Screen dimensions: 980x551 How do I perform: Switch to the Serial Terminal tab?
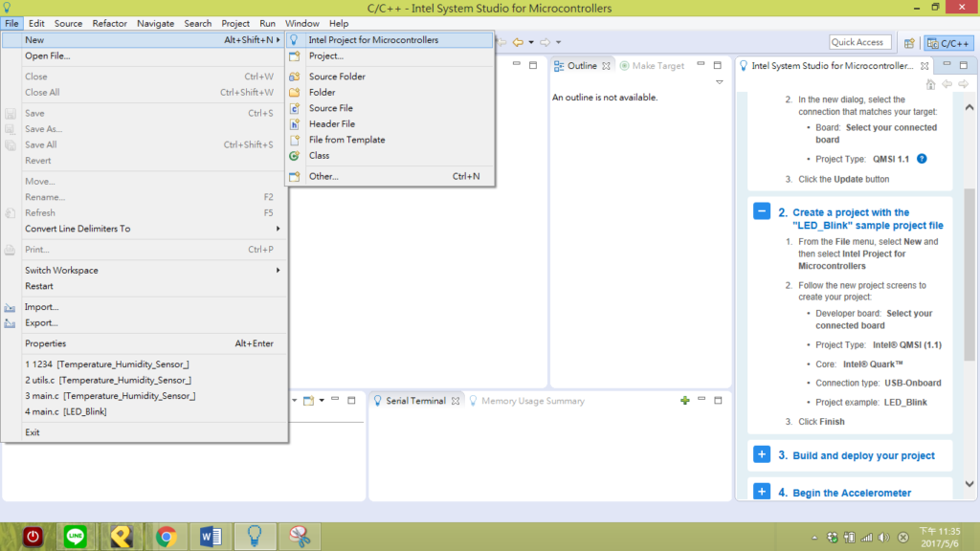415,401
